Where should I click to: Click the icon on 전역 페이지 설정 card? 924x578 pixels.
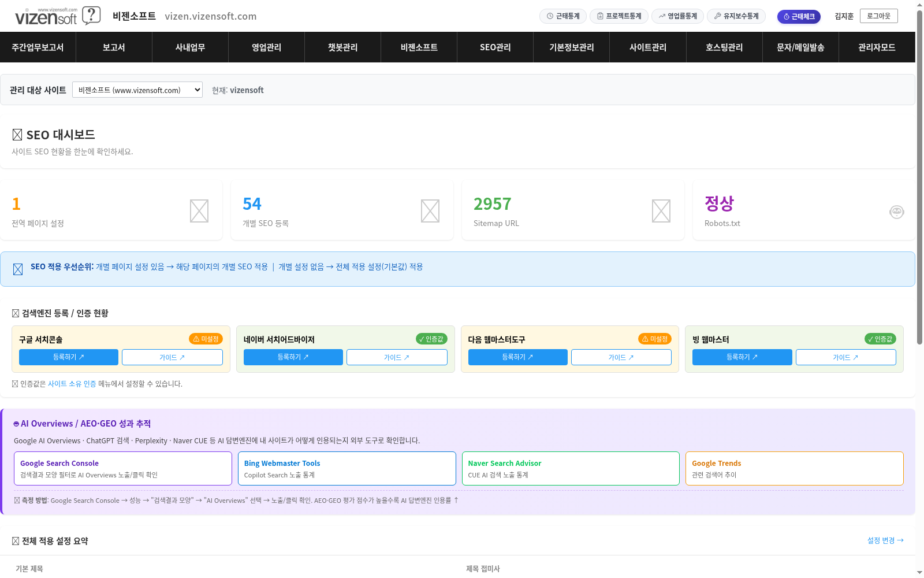(199, 211)
